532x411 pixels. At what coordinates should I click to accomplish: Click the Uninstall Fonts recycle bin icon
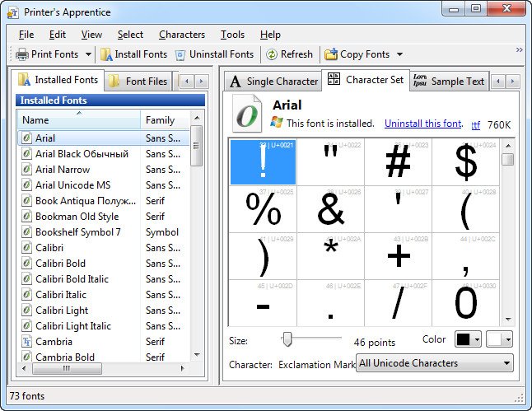pyautogui.click(x=180, y=55)
